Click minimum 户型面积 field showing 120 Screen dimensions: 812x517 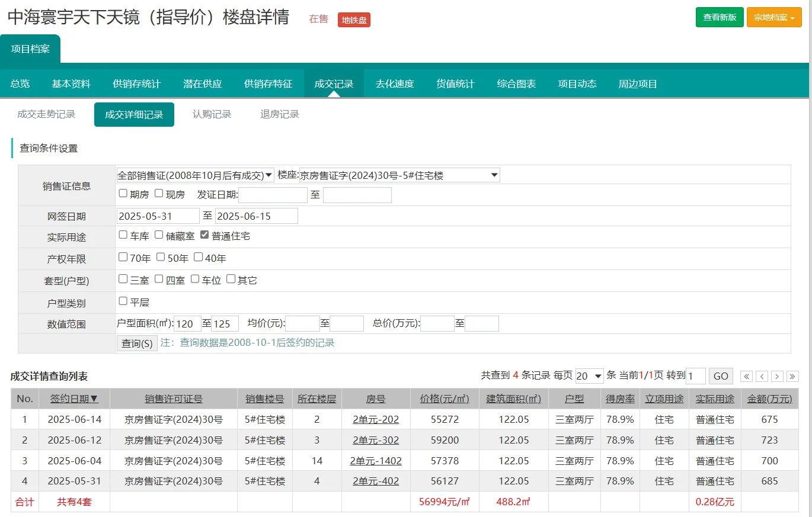(x=188, y=323)
